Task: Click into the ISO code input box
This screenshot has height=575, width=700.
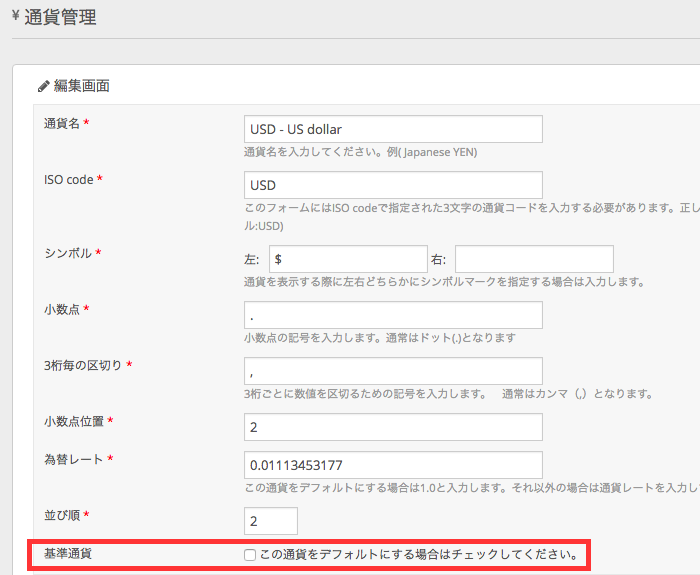Action: pos(393,185)
